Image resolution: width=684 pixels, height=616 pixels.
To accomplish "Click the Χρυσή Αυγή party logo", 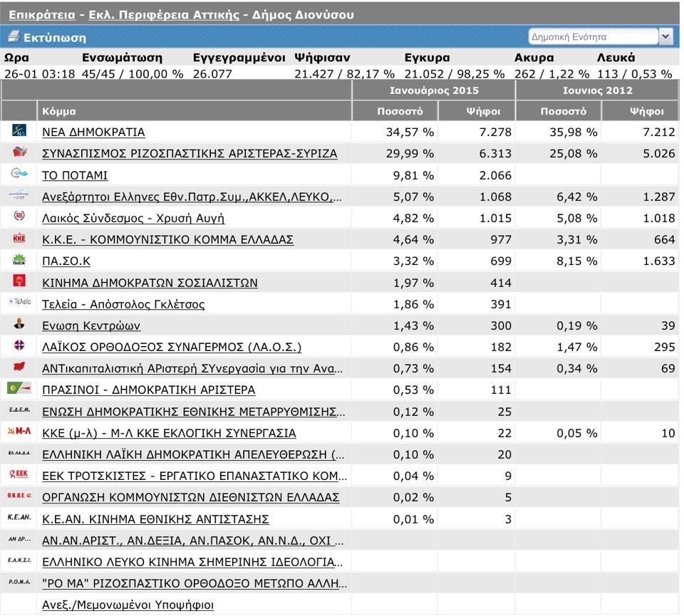I will point(19,216).
